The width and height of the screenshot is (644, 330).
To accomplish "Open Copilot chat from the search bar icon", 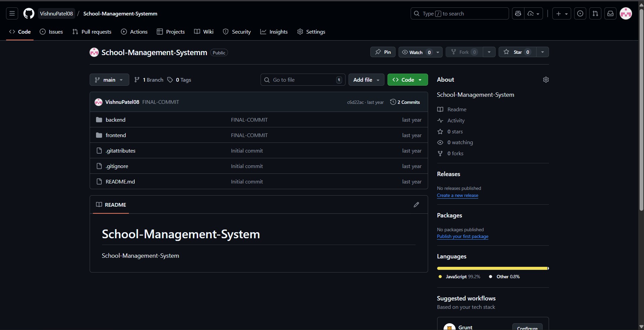I will (x=518, y=13).
